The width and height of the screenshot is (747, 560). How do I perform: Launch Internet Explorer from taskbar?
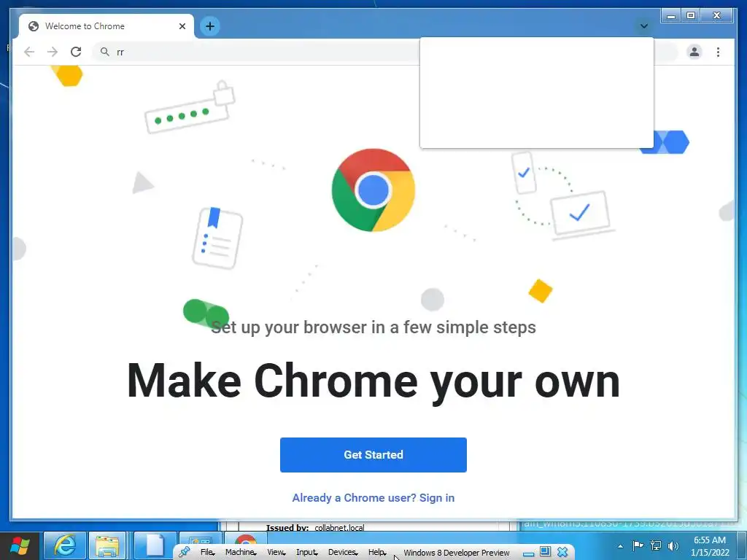click(65, 545)
